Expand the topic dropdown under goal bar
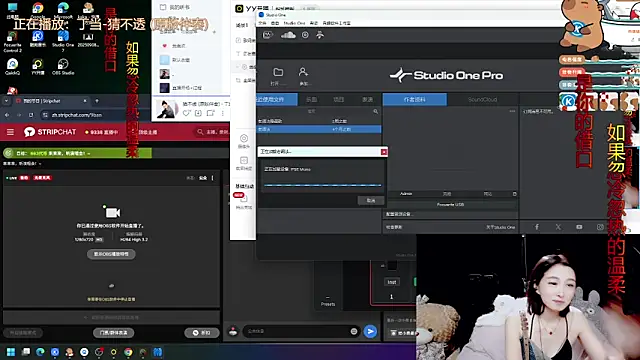The height and width of the screenshot is (360, 640). click(x=40, y=163)
